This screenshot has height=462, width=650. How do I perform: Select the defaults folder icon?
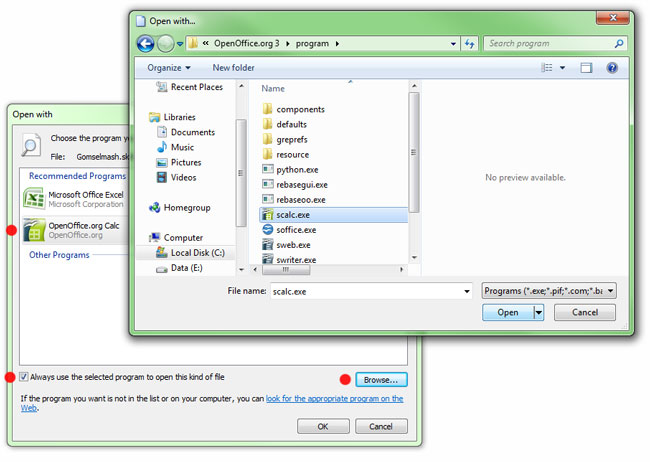coord(268,124)
